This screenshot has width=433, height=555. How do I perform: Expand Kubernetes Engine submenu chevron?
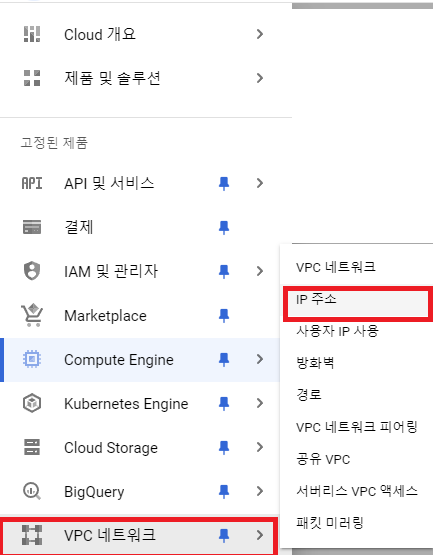tap(260, 403)
